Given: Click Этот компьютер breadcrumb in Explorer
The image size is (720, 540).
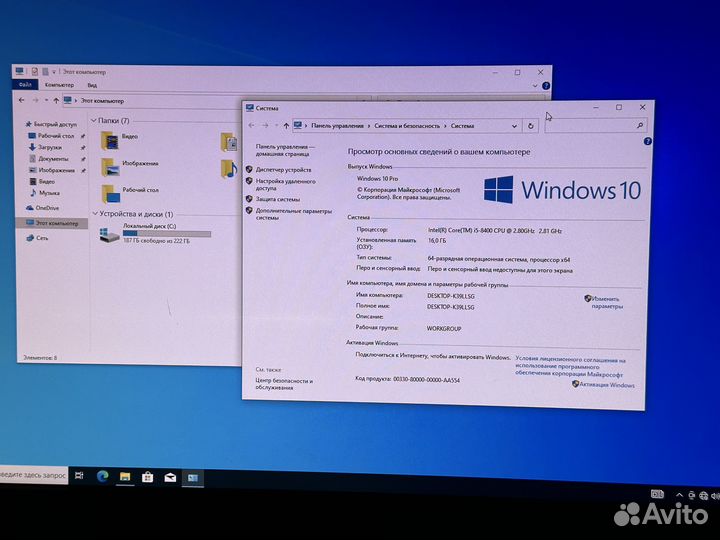Looking at the screenshot, I should [102, 101].
